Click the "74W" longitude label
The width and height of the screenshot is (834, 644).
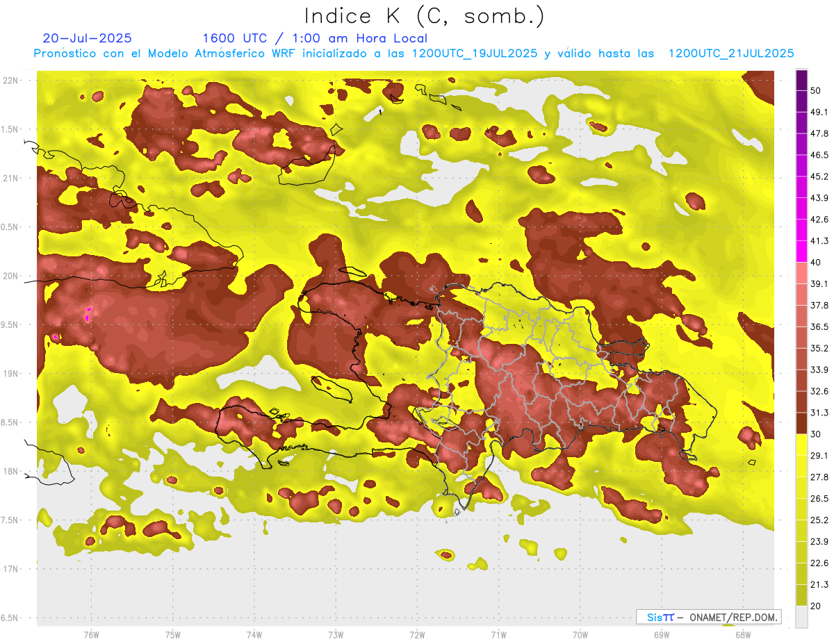coord(254,635)
